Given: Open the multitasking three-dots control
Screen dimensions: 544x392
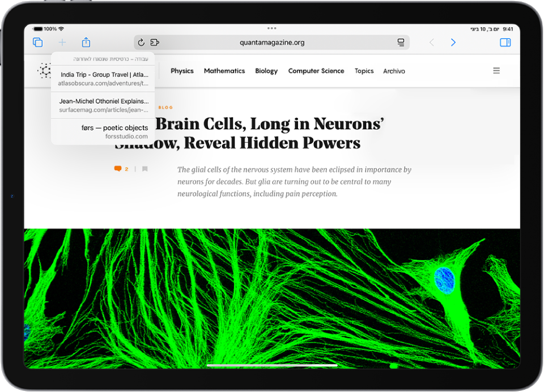Looking at the screenshot, I should point(271,28).
